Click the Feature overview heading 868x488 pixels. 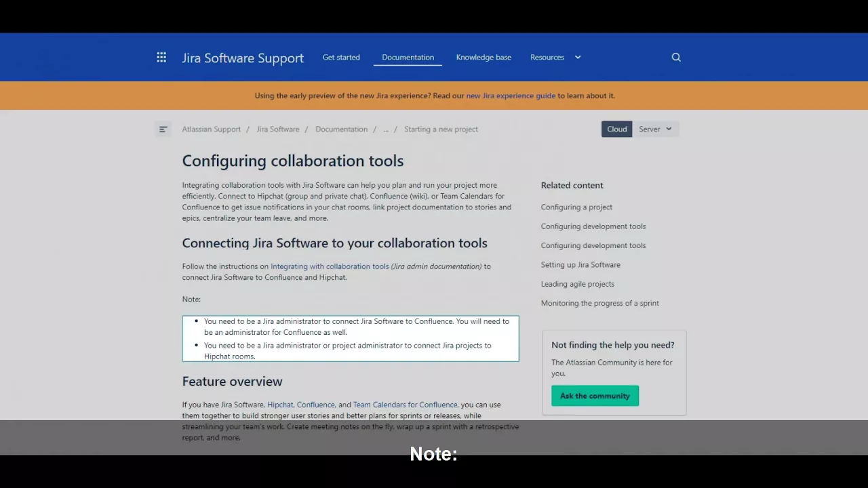pyautogui.click(x=232, y=382)
